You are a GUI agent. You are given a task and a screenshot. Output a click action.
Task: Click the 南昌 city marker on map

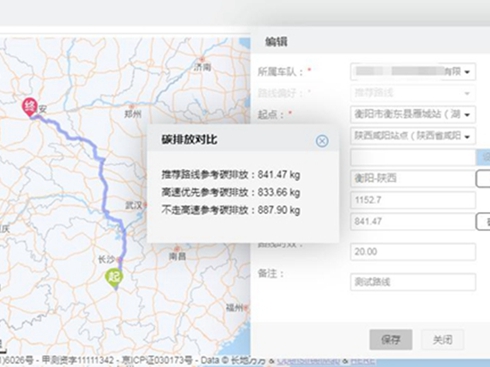pyautogui.click(x=177, y=249)
